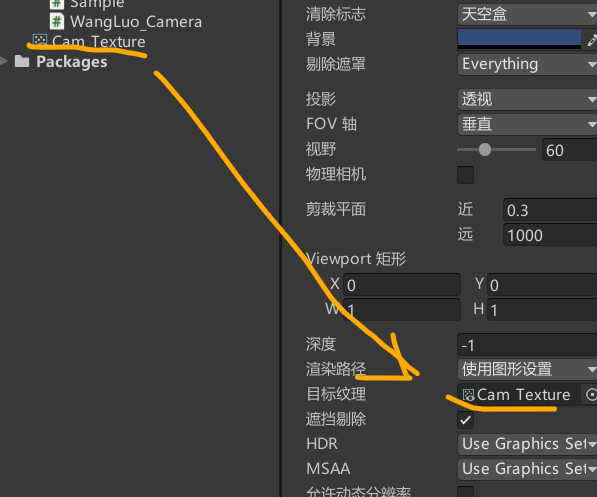597x497 pixels.
Task: Click the Packages folder icon
Action: pyautogui.click(x=22, y=61)
